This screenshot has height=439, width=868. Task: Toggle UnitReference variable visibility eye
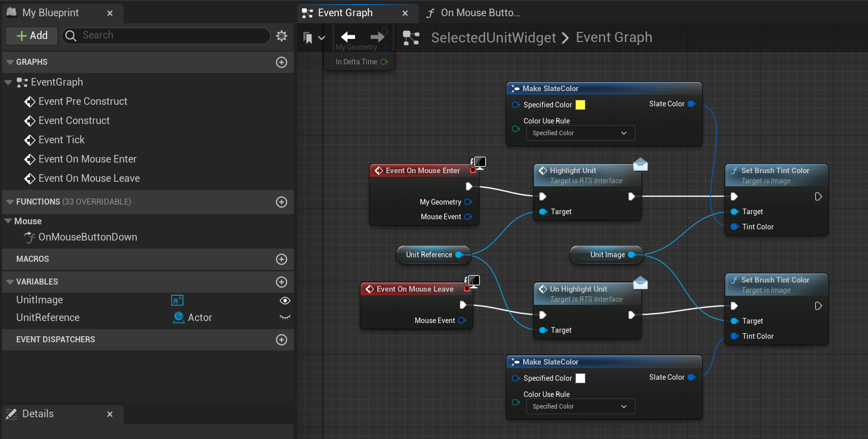click(x=285, y=317)
